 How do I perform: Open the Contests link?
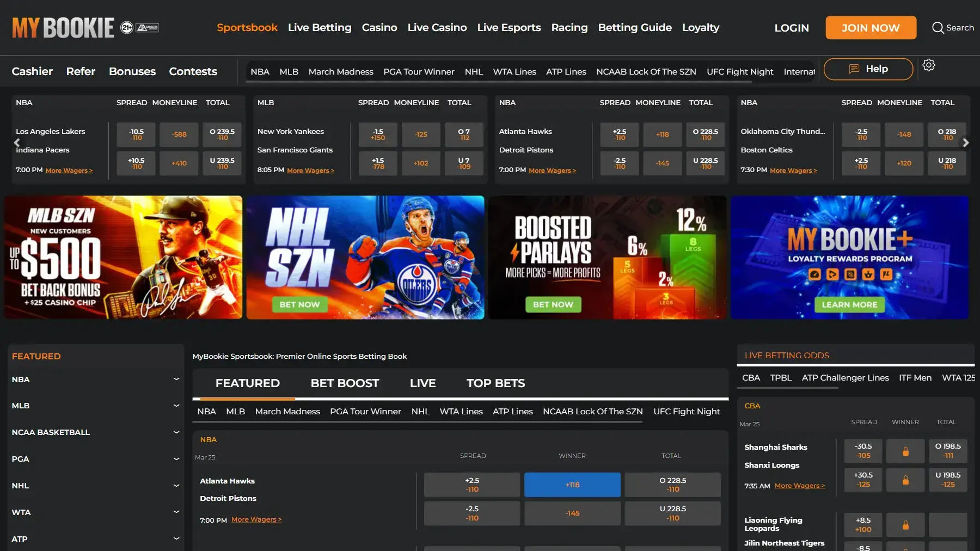(x=193, y=71)
